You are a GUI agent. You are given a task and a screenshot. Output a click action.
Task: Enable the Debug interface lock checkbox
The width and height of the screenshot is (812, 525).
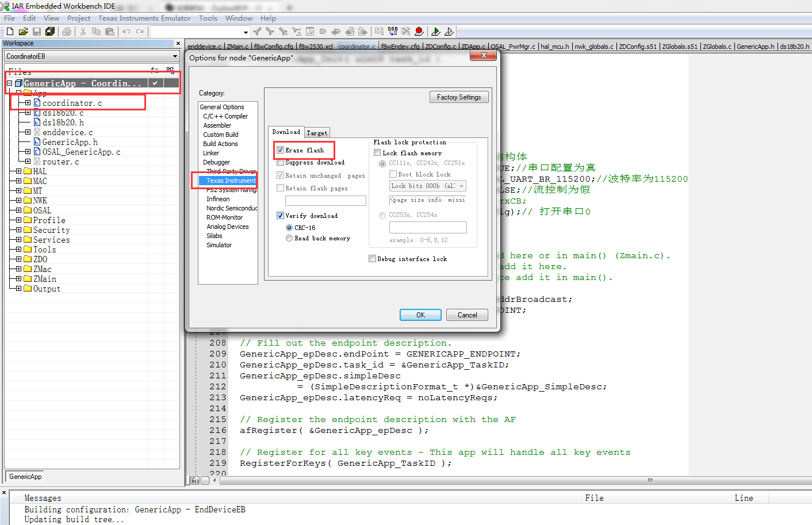click(x=372, y=259)
